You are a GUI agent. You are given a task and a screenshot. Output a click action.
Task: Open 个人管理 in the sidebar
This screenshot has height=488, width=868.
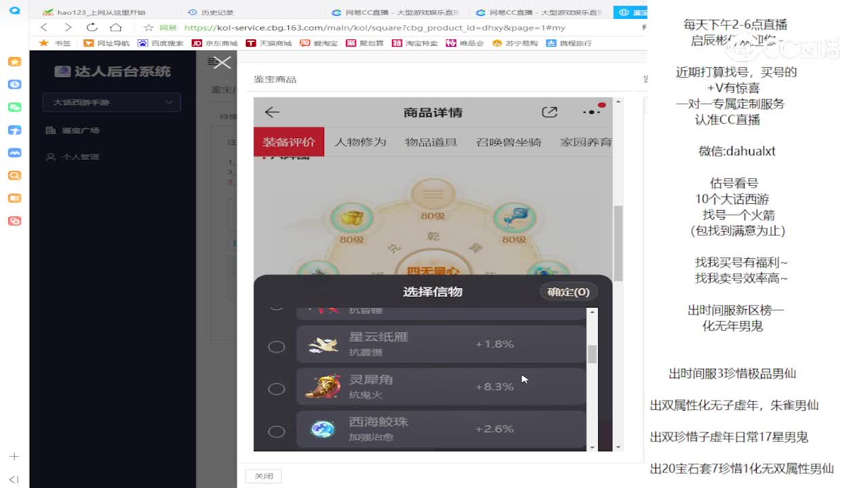tap(73, 157)
